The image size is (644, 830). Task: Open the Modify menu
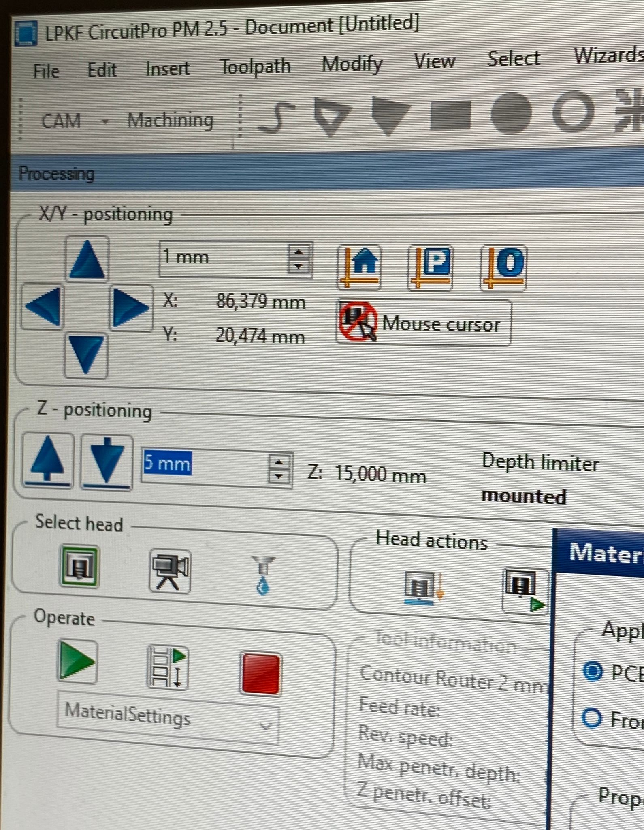(x=352, y=64)
